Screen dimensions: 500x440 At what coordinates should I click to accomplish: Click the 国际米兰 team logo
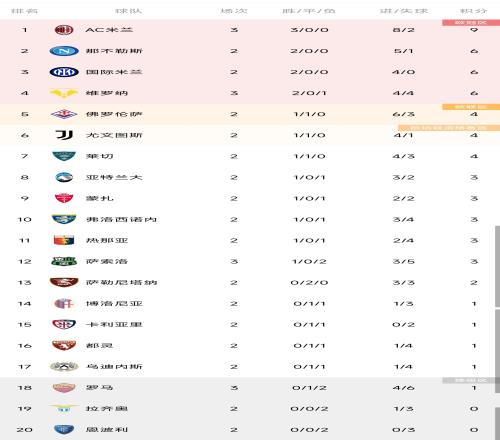pyautogui.click(x=64, y=72)
